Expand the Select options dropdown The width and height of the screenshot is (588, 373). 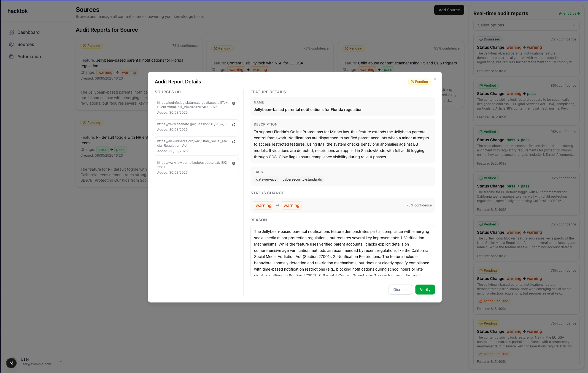526,25
